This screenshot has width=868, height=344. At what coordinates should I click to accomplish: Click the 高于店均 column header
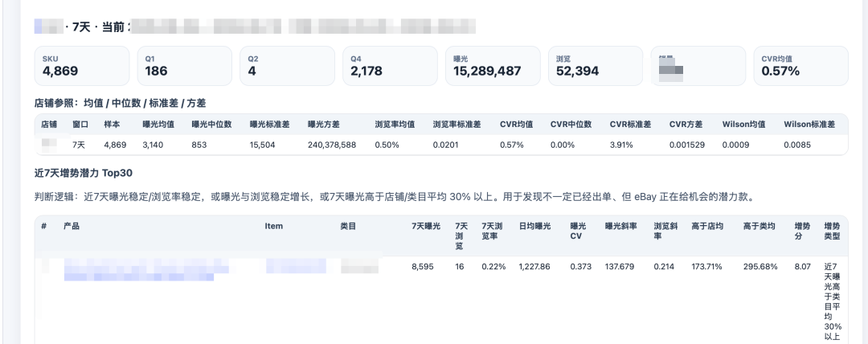click(x=707, y=226)
